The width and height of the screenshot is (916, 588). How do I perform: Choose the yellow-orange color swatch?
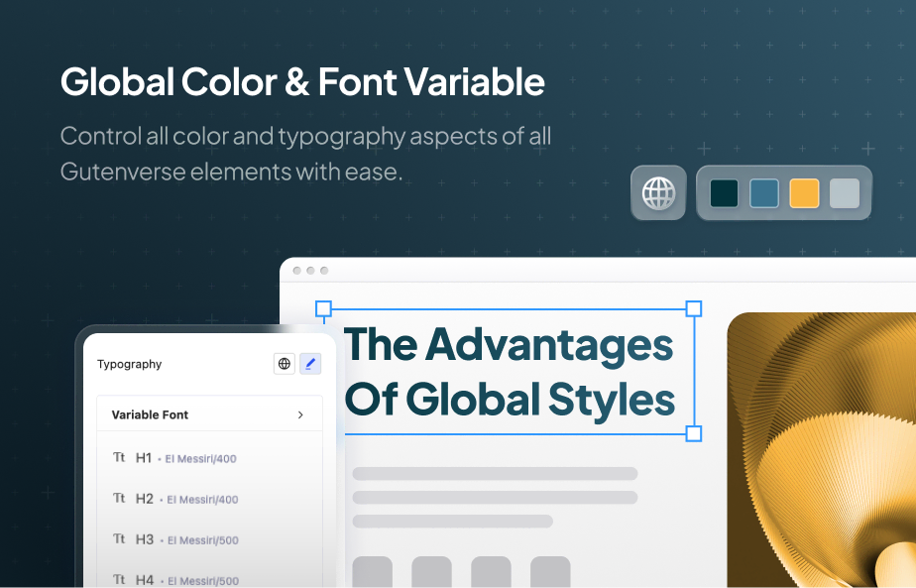[804, 192]
